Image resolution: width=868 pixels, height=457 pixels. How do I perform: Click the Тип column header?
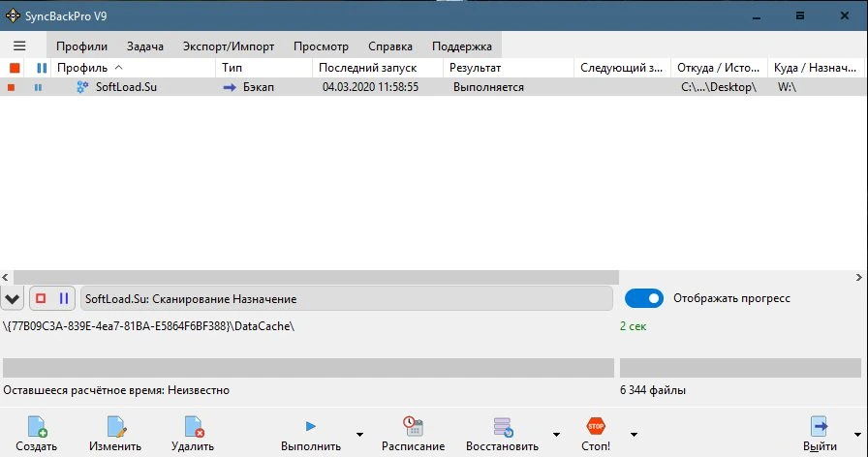[264, 68]
